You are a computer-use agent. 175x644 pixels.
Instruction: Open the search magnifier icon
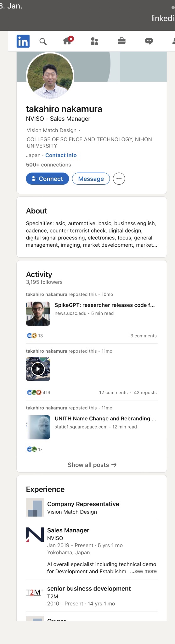(x=43, y=41)
